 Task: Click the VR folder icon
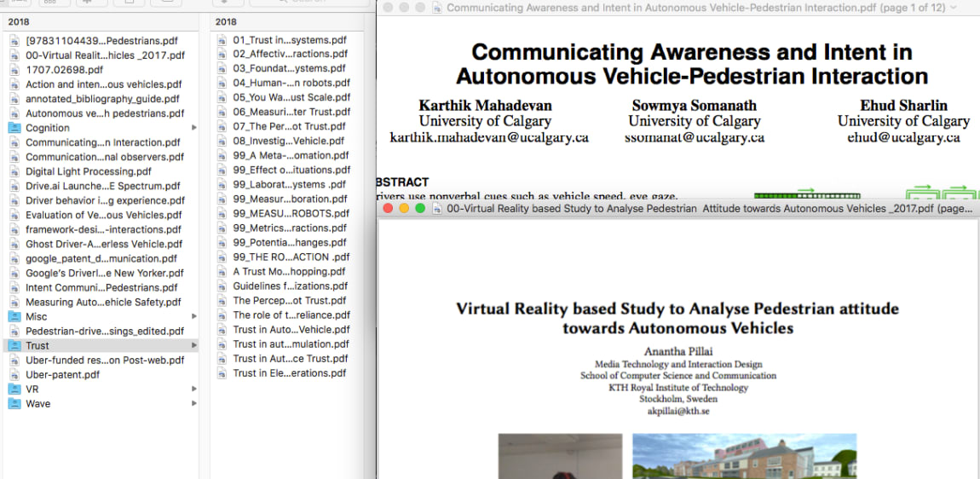[x=14, y=389]
